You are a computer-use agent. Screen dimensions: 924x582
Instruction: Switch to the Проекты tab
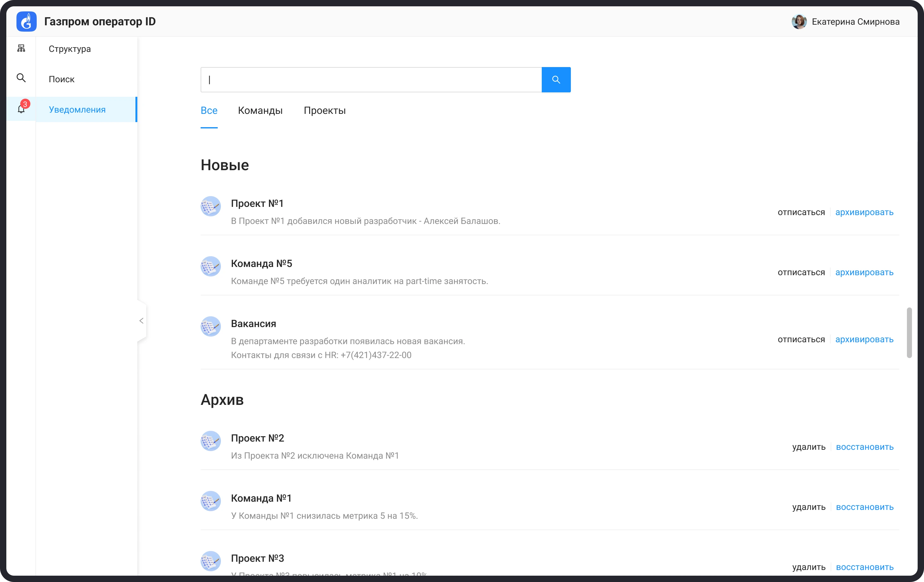(x=325, y=110)
